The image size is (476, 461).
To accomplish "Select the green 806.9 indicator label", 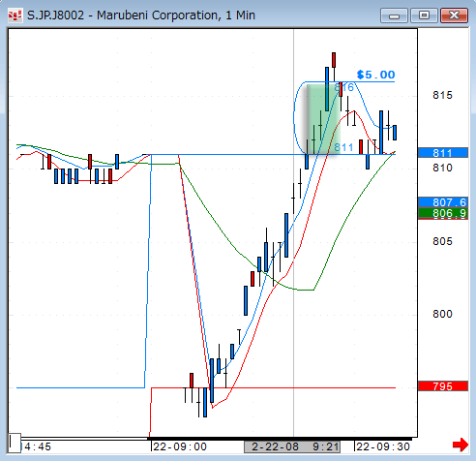I will [x=443, y=213].
